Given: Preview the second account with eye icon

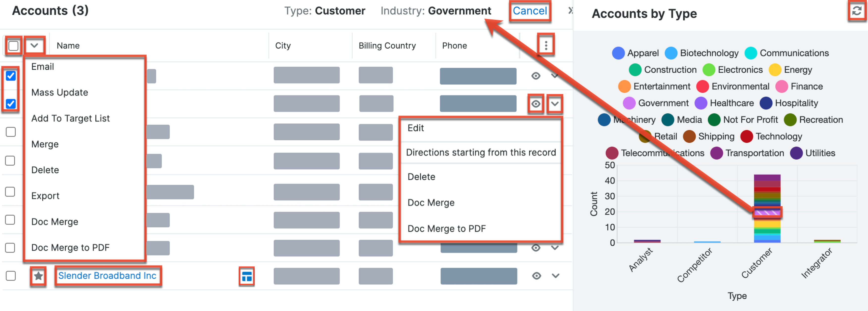Looking at the screenshot, I should [536, 104].
